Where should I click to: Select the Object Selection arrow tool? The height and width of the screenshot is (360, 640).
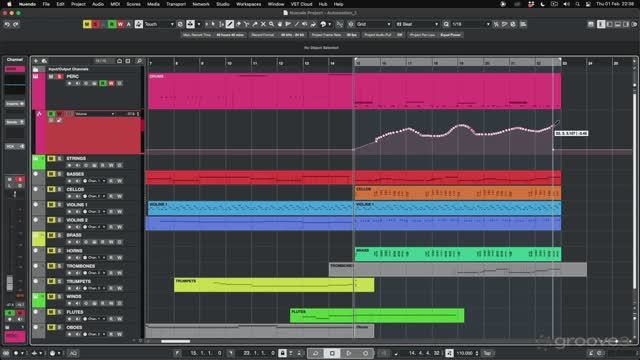coord(213,24)
